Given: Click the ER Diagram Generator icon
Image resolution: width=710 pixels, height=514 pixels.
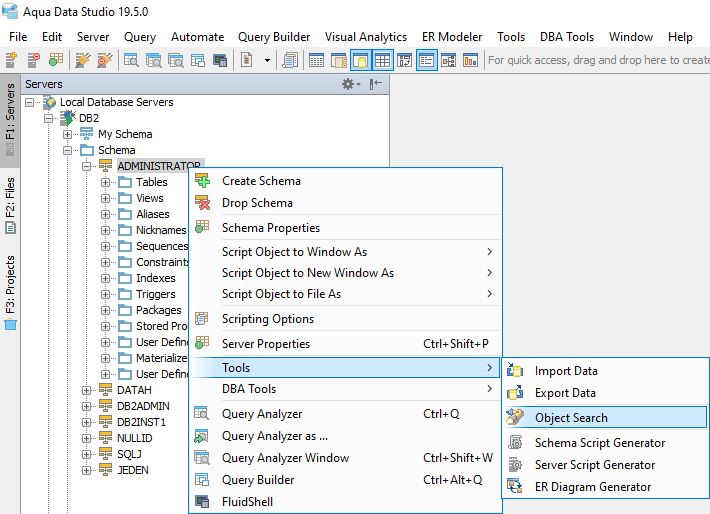Looking at the screenshot, I should (x=515, y=487).
